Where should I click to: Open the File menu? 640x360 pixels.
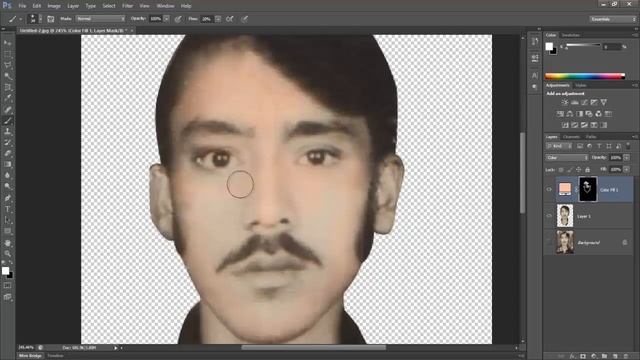[22, 6]
